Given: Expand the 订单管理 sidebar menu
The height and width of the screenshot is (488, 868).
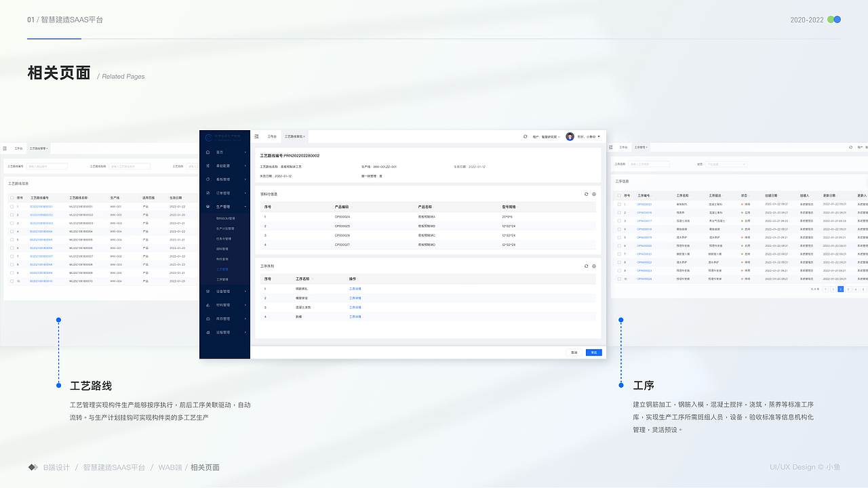Looking at the screenshot, I should [x=245, y=193].
